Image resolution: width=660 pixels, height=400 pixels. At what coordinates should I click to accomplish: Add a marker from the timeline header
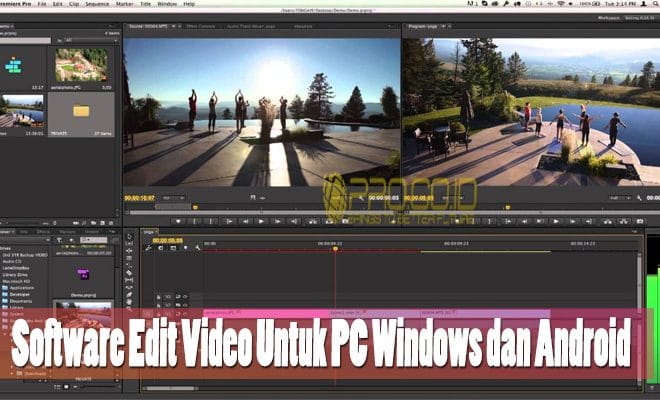tap(186, 248)
